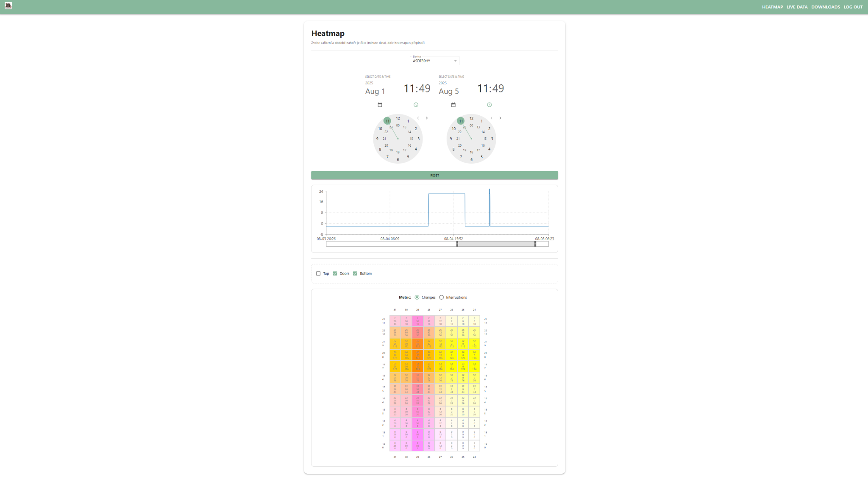Select hour 21 on the end clock

click(x=458, y=139)
